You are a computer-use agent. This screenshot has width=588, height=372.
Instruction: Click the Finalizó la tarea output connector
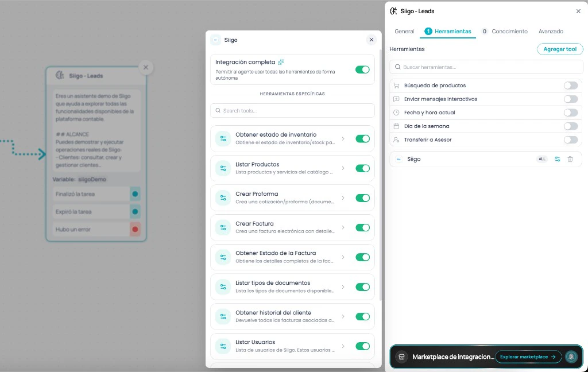pyautogui.click(x=135, y=194)
